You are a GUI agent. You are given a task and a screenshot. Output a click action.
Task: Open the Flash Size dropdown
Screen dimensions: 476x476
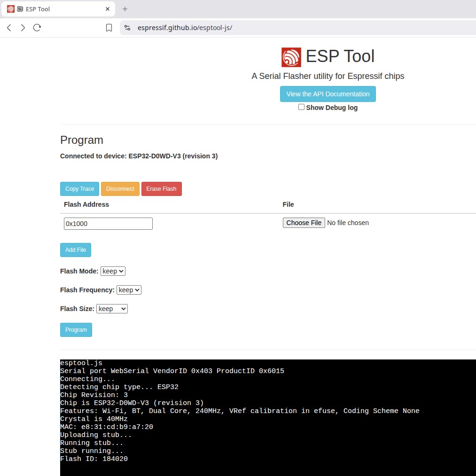click(112, 309)
